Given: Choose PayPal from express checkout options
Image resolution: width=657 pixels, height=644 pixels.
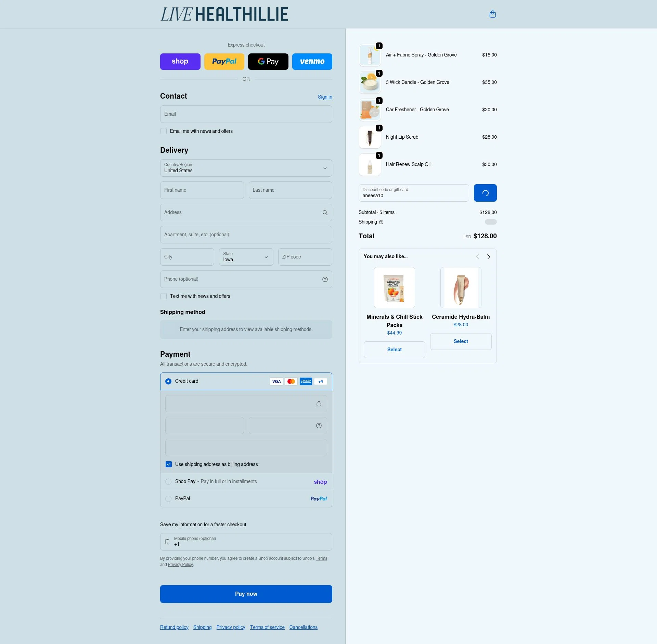Looking at the screenshot, I should [224, 62].
